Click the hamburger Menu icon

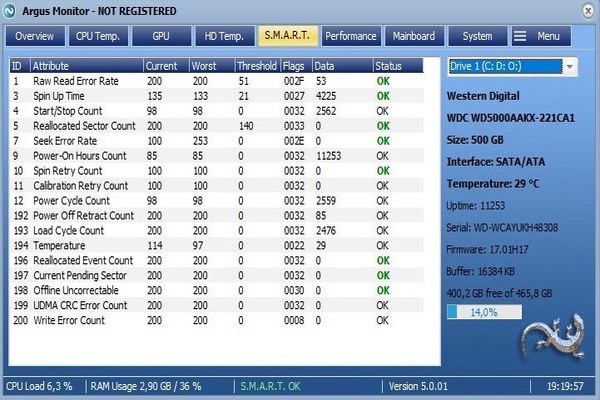[x=520, y=36]
